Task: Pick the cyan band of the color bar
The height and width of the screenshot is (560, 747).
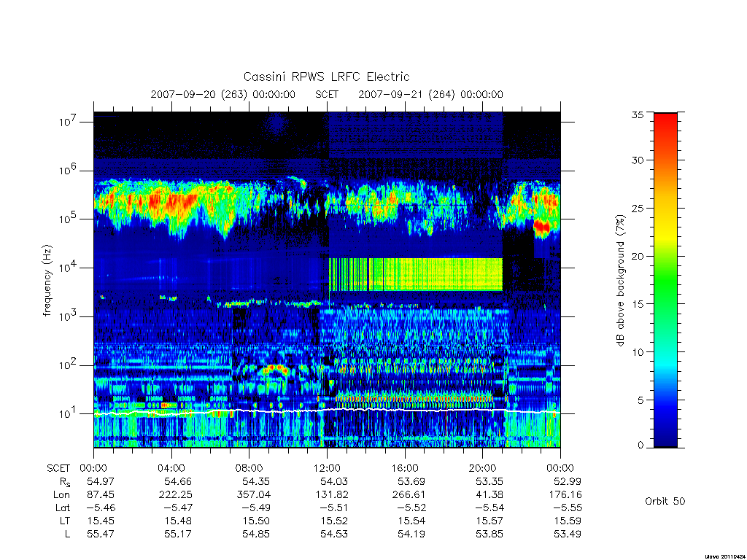Action: [665, 365]
